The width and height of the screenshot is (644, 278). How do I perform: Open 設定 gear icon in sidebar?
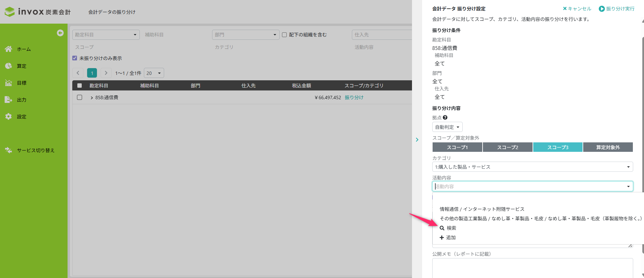tap(8, 116)
